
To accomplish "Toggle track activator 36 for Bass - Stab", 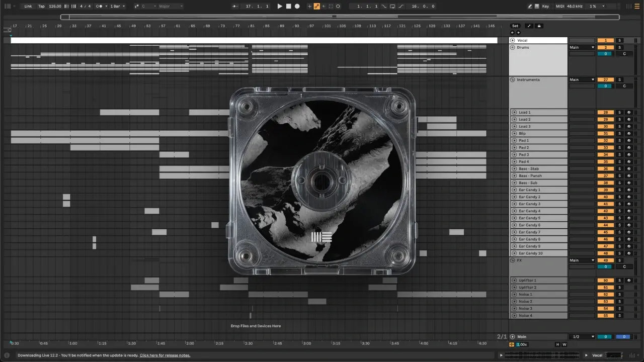I will tap(605, 169).
